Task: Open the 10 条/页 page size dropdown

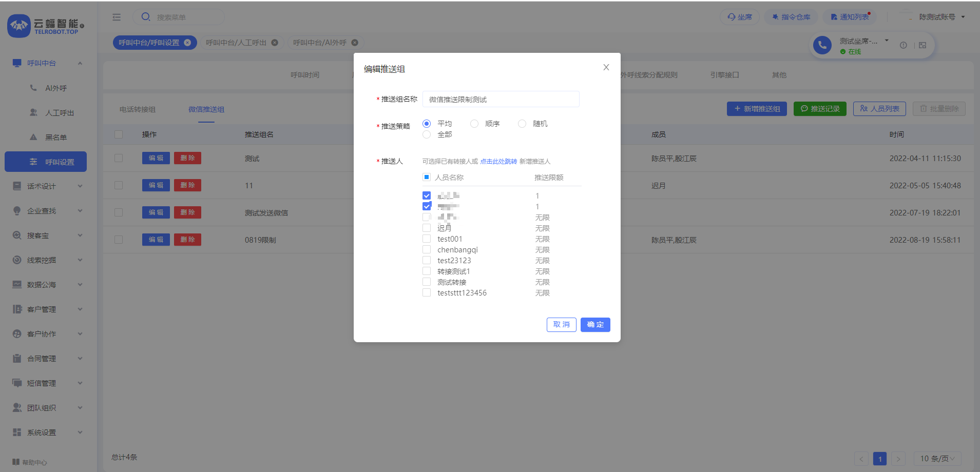Action: (937, 459)
